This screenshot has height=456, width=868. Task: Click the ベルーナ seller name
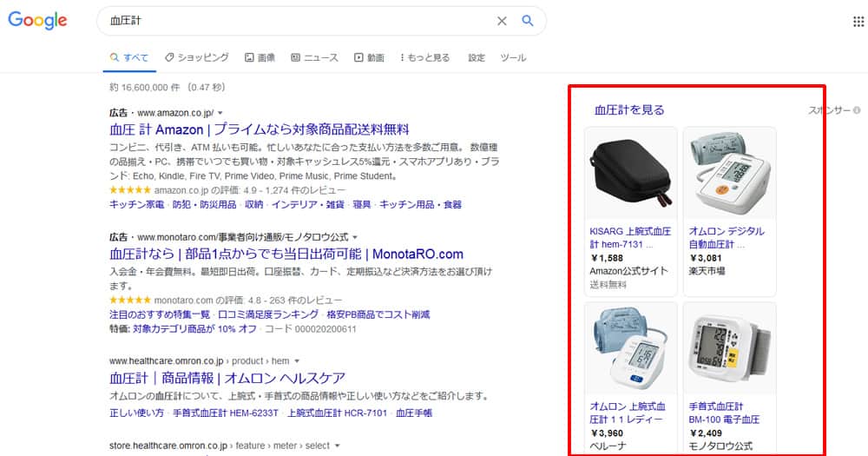click(x=607, y=446)
